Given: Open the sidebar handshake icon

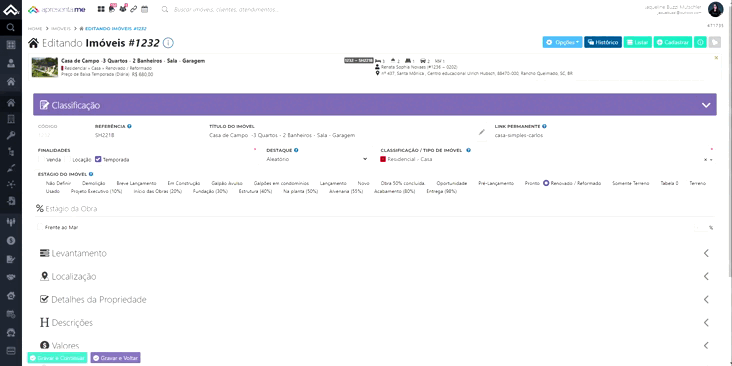Looking at the screenshot, I should coord(11,277).
